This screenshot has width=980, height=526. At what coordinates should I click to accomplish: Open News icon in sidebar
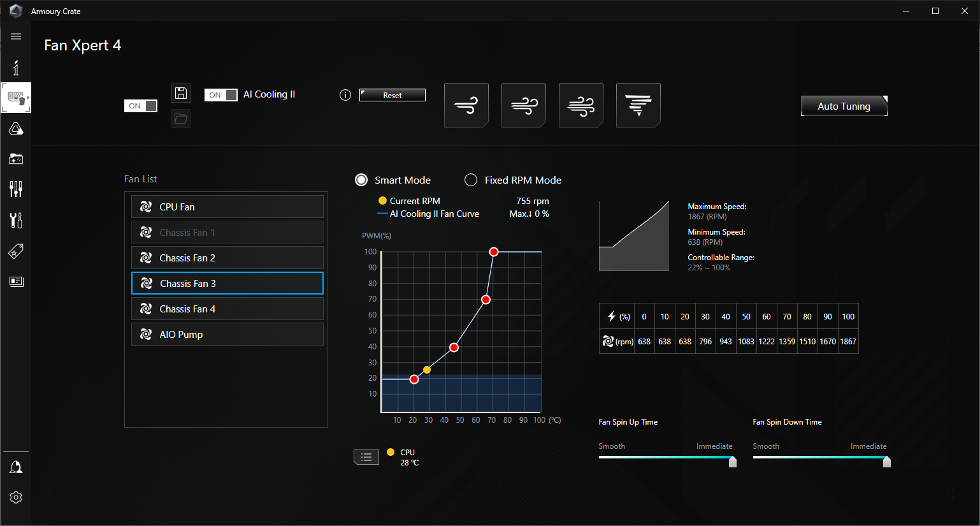tap(16, 281)
